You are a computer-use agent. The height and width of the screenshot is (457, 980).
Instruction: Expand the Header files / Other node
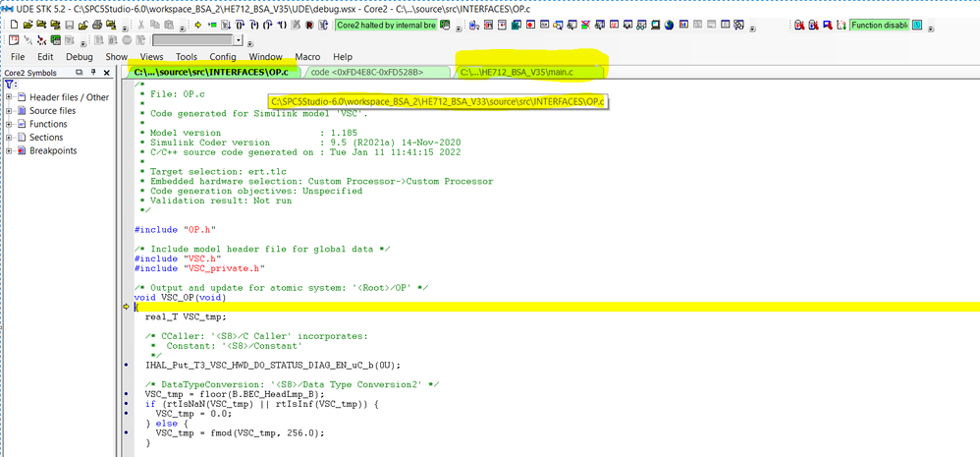tap(10, 97)
